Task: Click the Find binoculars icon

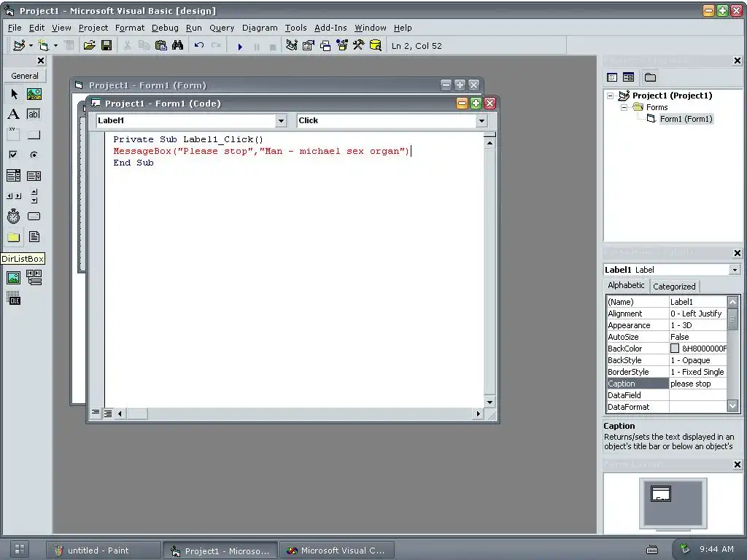Action: [178, 46]
